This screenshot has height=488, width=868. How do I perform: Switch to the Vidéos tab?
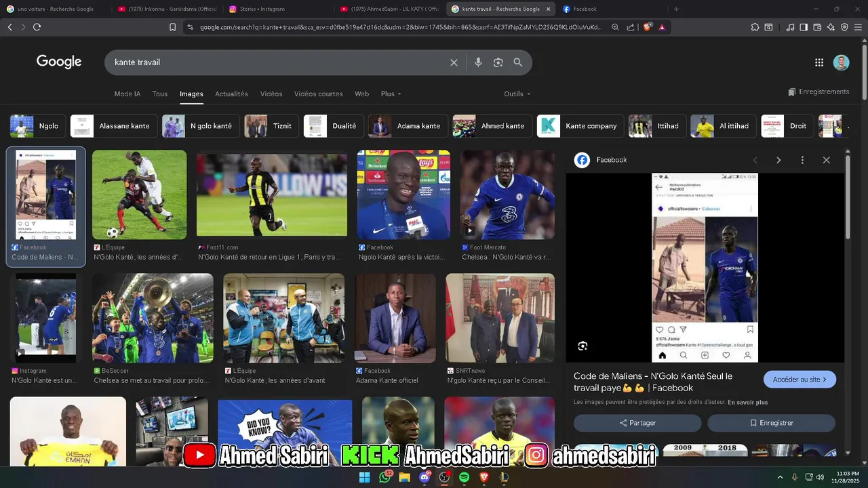click(x=271, y=94)
